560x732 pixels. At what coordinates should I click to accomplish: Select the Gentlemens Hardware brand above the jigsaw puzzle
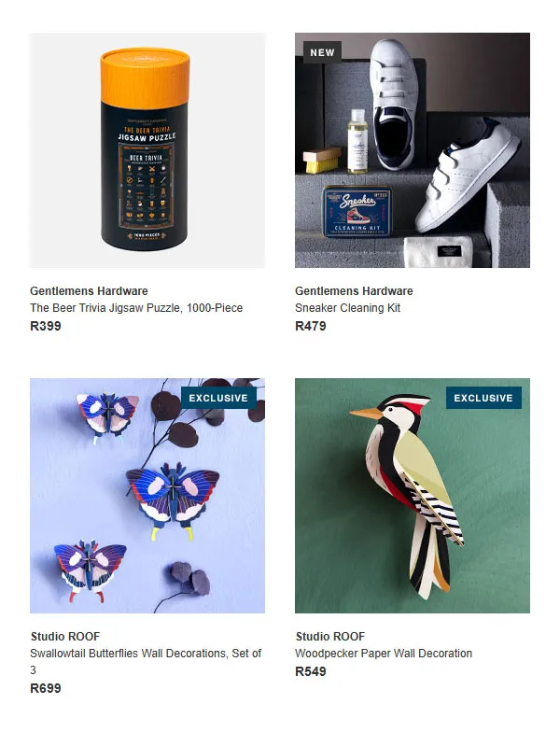coord(89,291)
